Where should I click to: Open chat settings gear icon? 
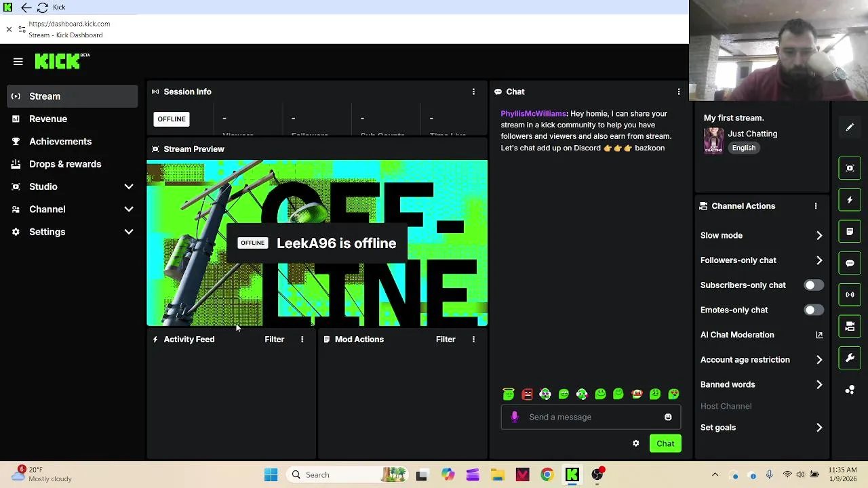(x=635, y=443)
